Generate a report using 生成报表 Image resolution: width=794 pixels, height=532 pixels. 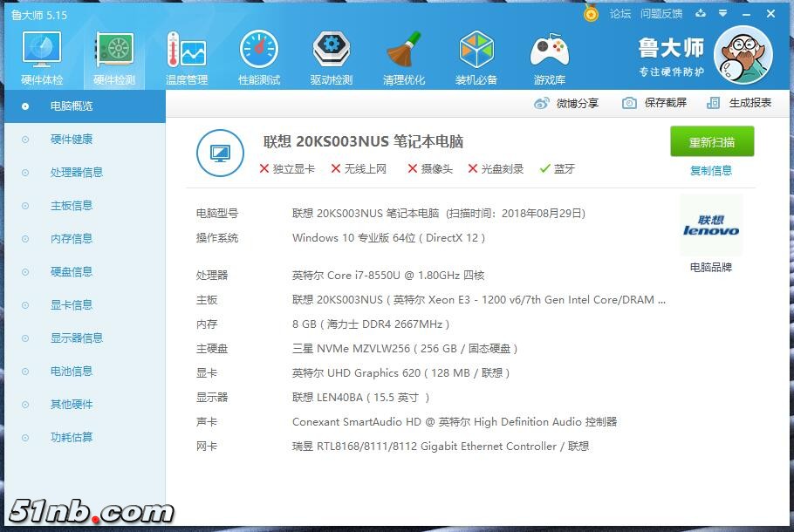[738, 103]
